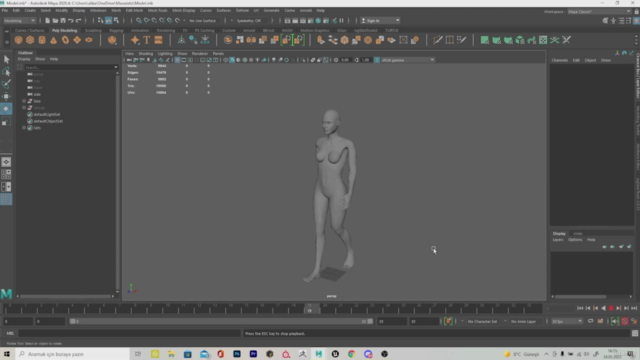Select defaultLightSet in the Outliner
The width and height of the screenshot is (640, 360).
(x=47, y=114)
